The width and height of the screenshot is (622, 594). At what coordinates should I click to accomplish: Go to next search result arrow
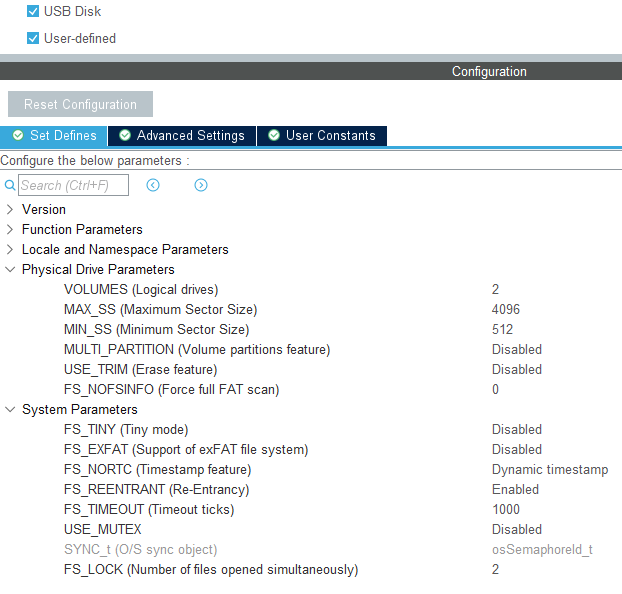201,185
